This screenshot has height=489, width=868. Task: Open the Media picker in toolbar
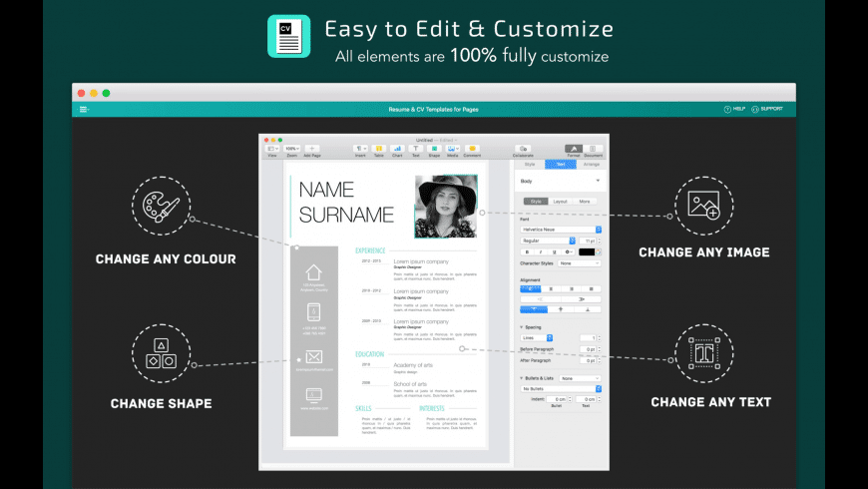coord(452,149)
